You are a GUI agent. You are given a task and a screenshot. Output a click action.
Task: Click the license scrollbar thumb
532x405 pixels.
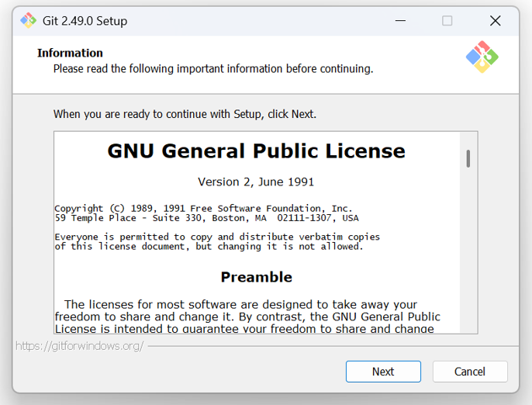468,158
